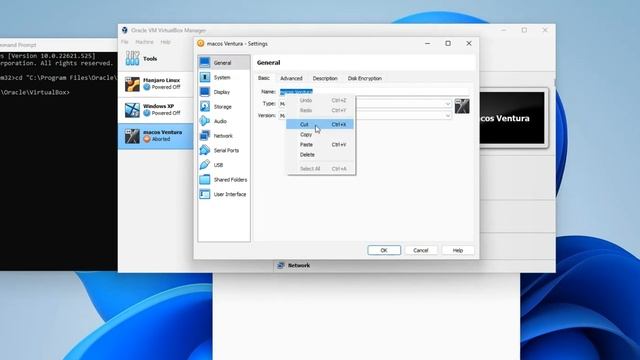Image resolution: width=640 pixels, height=360 pixels.
Task: Click the Help button in Settings dialog
Action: point(458,250)
